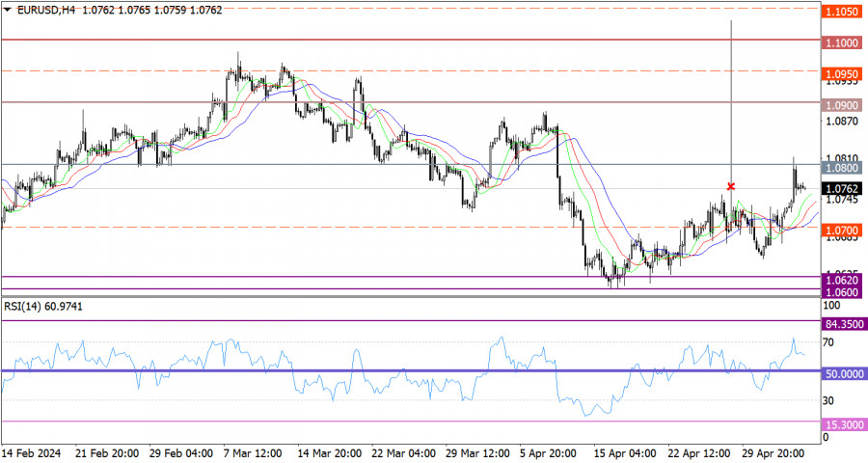Click the 7 Mar 12:00 time label
This screenshot has width=868, height=463.
253,453
